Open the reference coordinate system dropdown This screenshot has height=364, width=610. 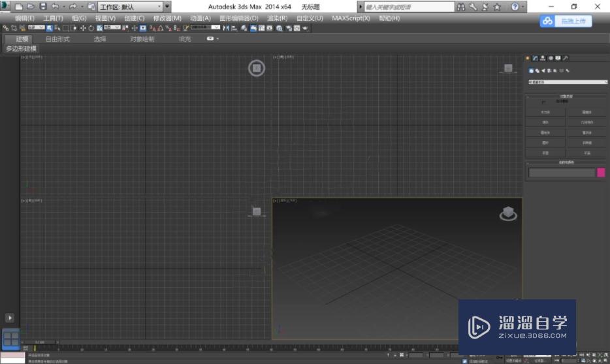[112, 27]
